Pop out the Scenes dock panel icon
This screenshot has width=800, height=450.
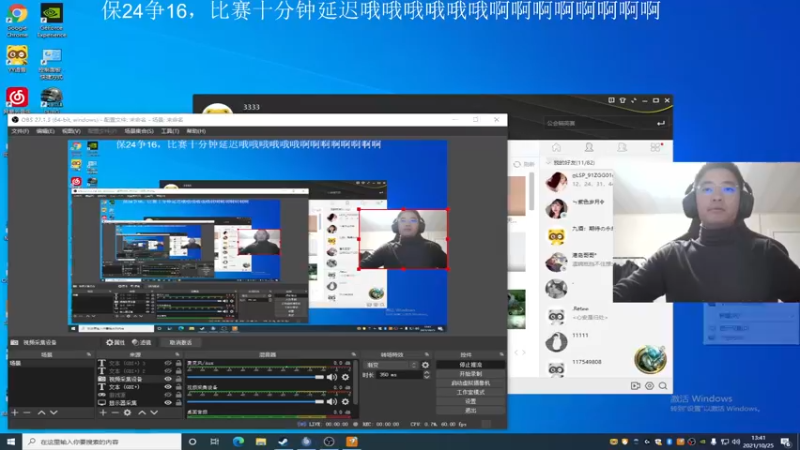[89, 354]
